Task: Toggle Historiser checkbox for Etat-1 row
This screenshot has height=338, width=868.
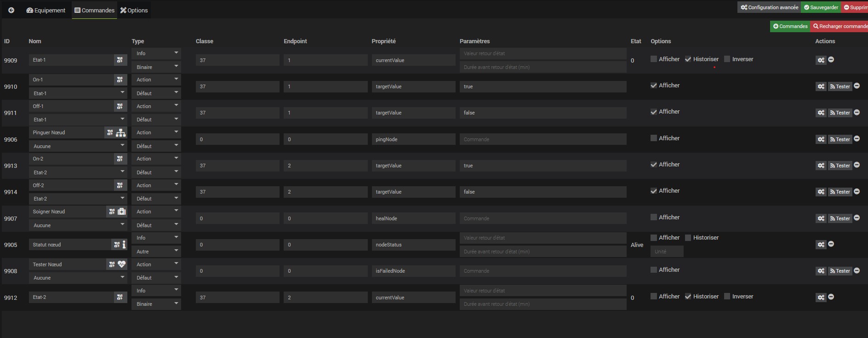Action: click(688, 59)
